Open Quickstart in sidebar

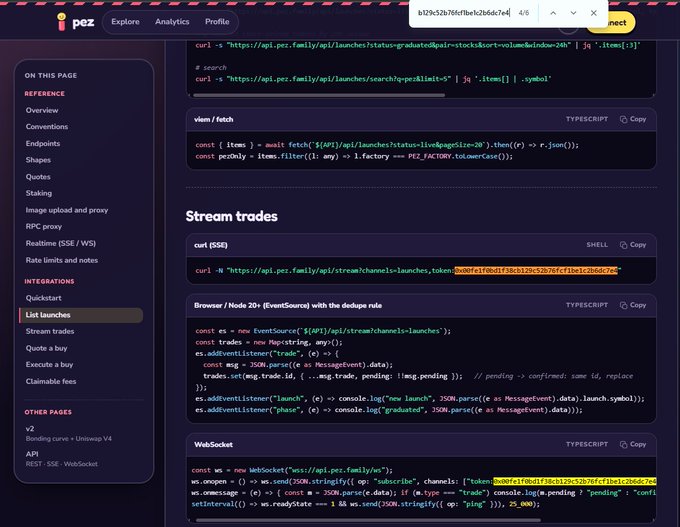[43, 298]
